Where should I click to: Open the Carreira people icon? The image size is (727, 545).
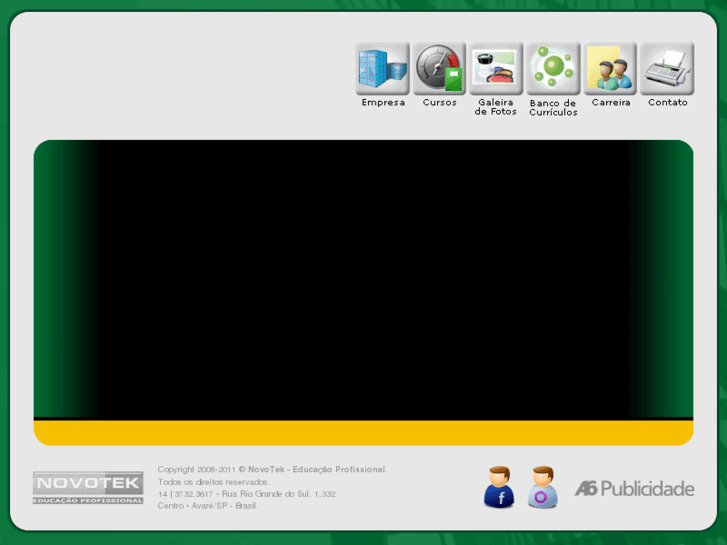coord(610,69)
